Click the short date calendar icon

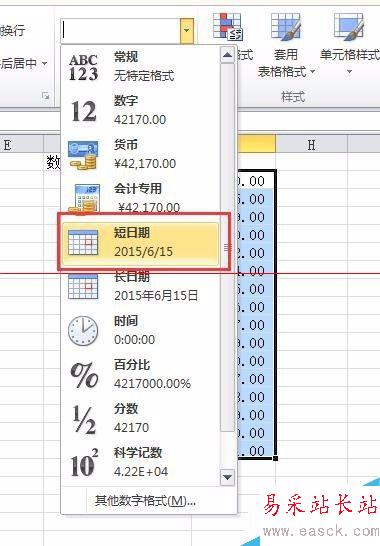83,242
